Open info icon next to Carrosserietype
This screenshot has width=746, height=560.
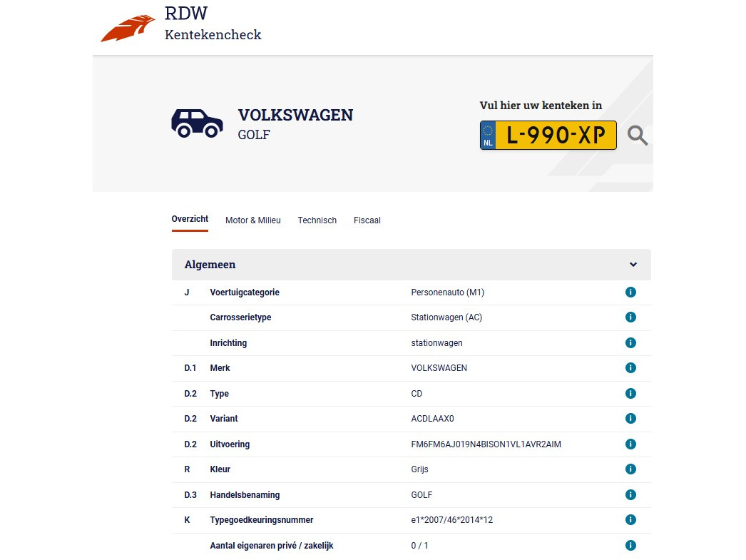click(x=630, y=317)
